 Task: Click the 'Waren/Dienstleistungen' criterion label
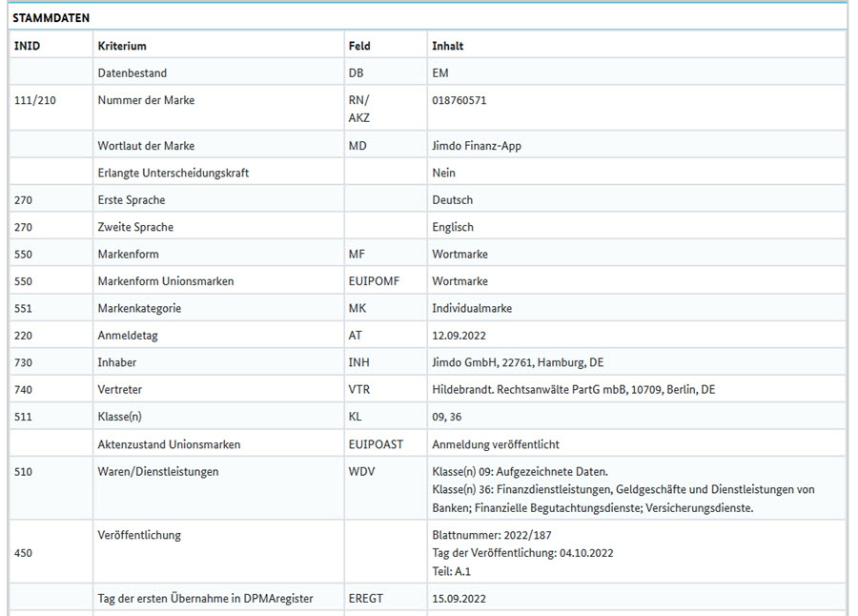158,471
